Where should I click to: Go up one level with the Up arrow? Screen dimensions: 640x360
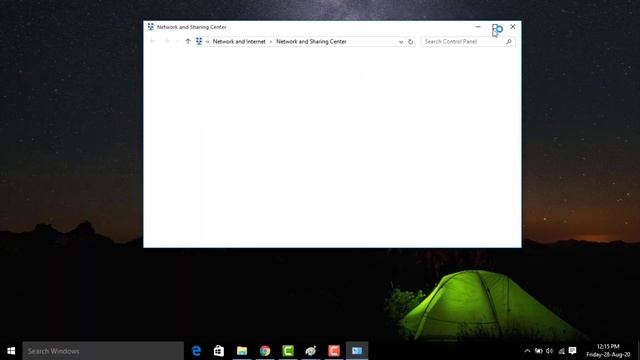tap(188, 41)
